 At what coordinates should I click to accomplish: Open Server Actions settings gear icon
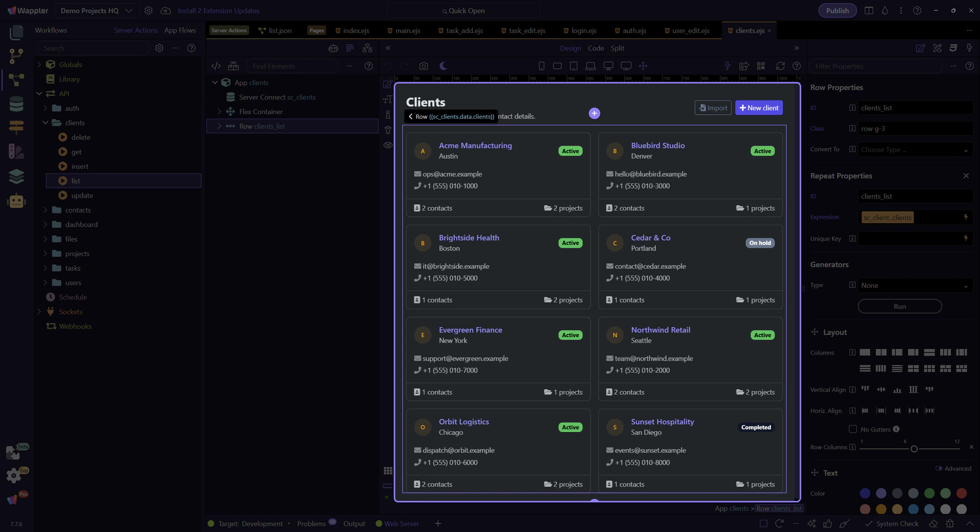[x=159, y=48]
